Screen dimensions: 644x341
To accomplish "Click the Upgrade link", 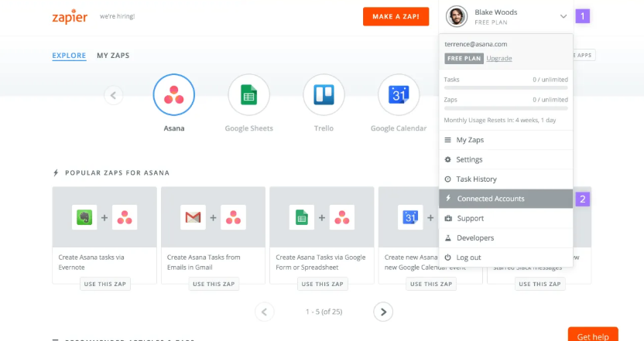I will coord(499,58).
